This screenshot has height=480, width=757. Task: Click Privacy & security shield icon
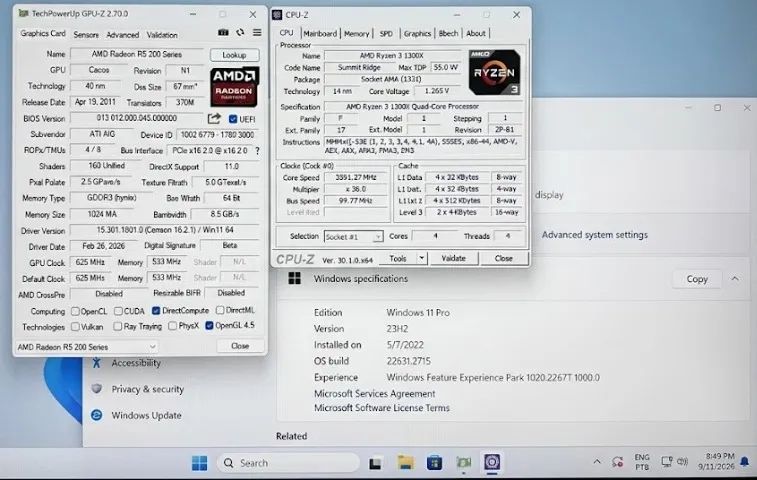(x=97, y=389)
